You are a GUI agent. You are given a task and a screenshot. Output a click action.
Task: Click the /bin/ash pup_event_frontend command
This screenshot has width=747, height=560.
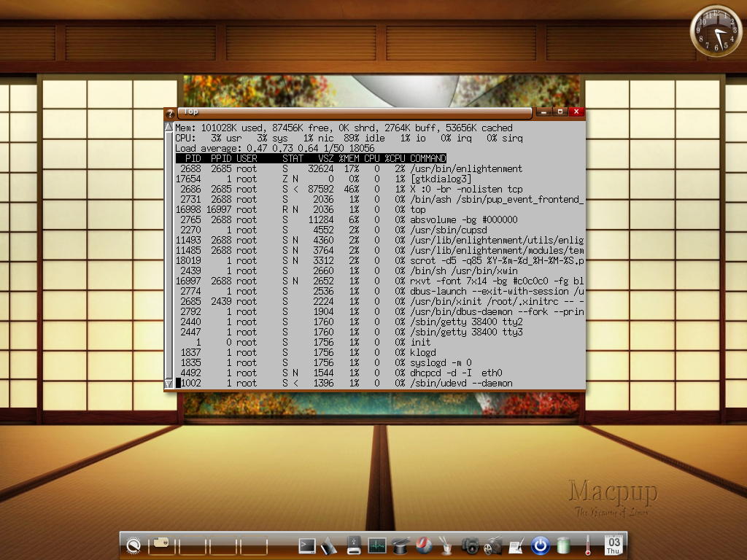click(497, 200)
